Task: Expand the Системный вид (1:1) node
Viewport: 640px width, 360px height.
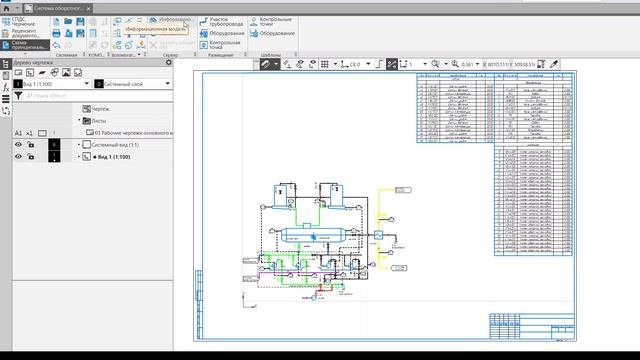Action: (79, 144)
